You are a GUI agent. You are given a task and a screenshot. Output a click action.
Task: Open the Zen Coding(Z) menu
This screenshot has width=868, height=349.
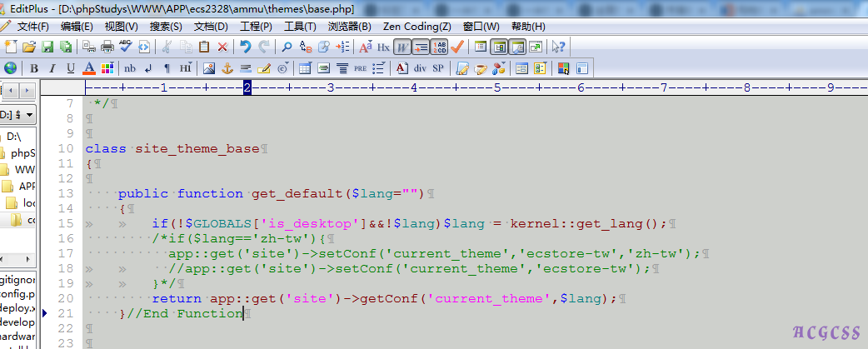(x=417, y=27)
